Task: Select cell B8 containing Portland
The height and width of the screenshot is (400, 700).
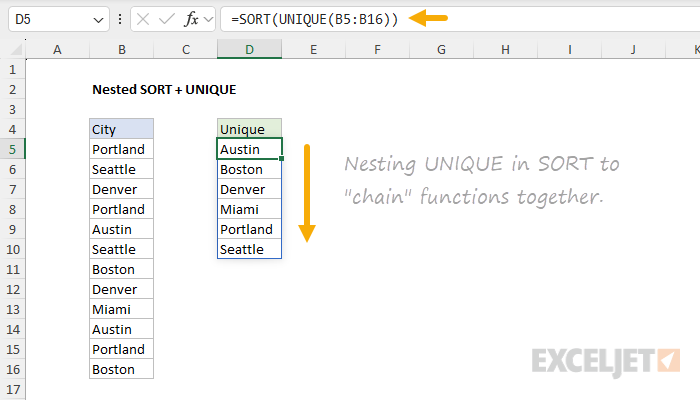Action: point(121,209)
